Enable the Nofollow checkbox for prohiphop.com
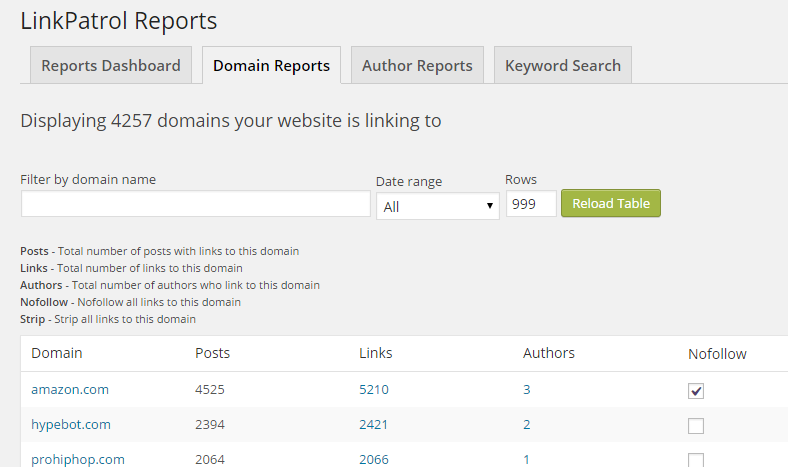The height and width of the screenshot is (467, 788). pyautogui.click(x=696, y=459)
